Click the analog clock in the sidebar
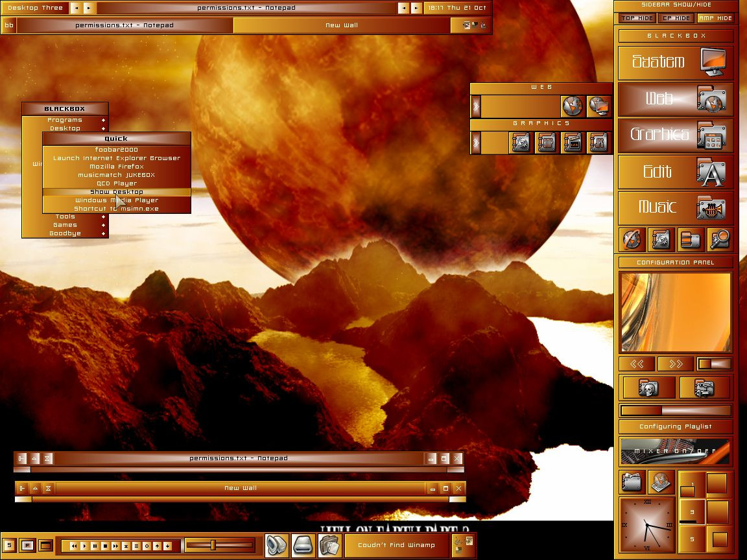 tap(647, 524)
